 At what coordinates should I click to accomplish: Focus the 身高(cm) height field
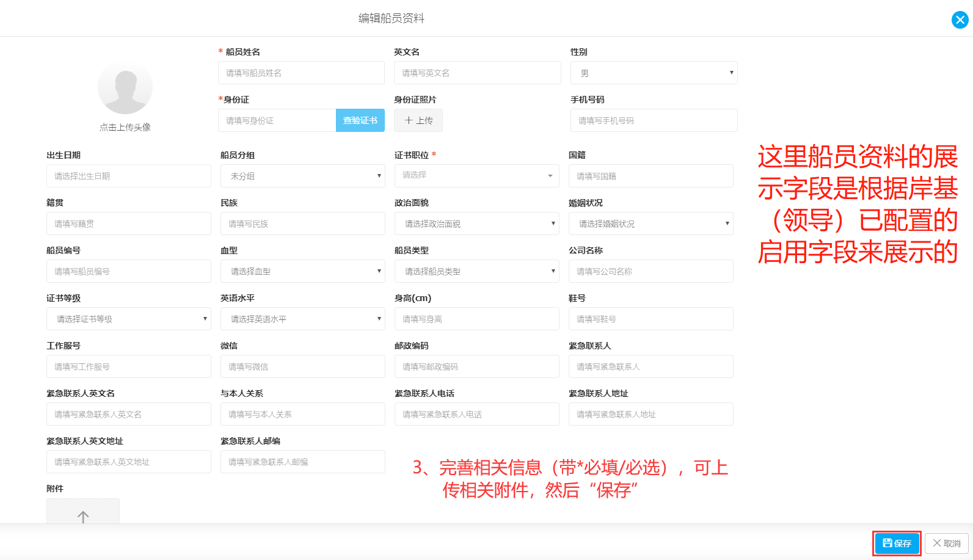(x=477, y=319)
